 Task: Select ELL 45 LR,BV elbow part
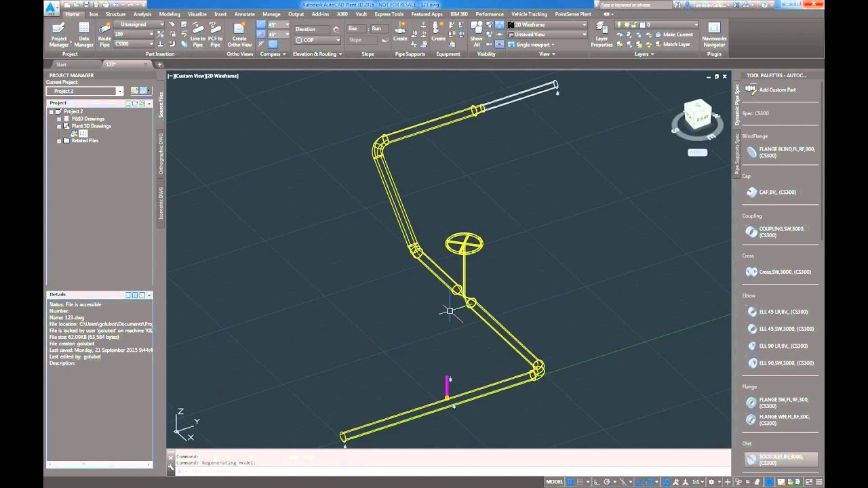tap(777, 312)
